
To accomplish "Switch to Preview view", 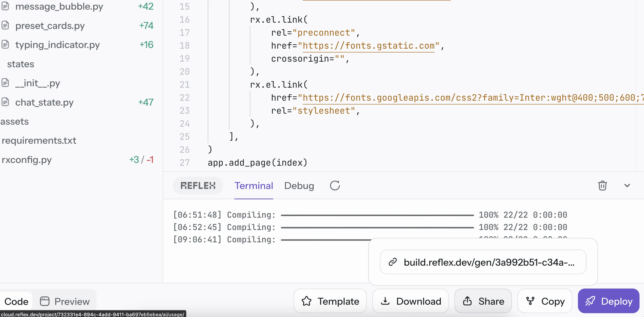I will [x=65, y=301].
